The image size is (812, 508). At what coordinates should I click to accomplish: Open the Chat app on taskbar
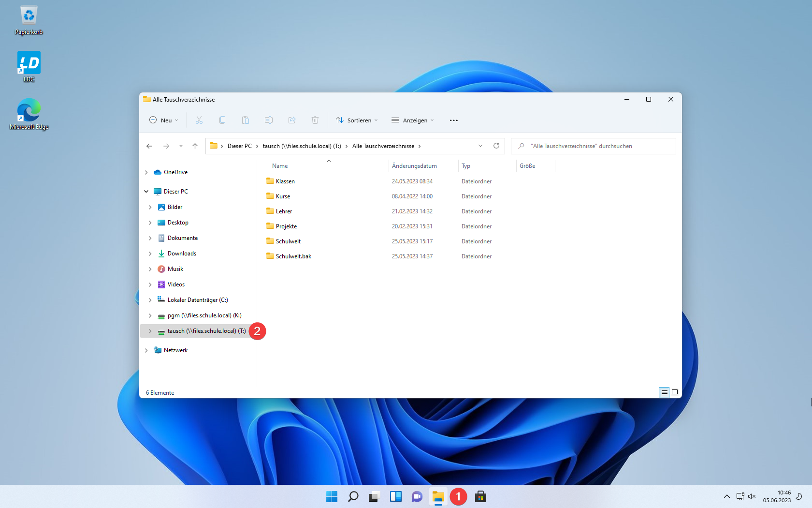click(x=417, y=496)
